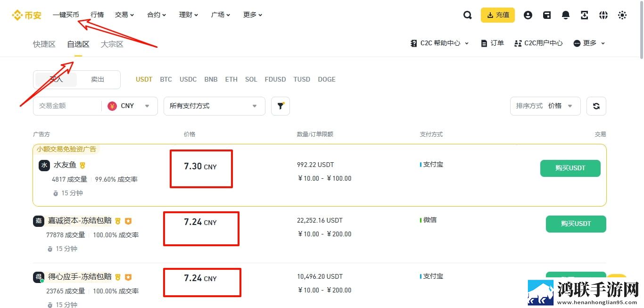
Task: Open the download app icon
Action: (585, 15)
